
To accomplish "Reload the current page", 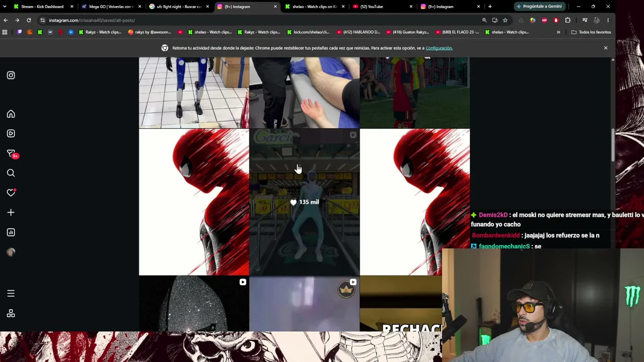I will pos(29,20).
